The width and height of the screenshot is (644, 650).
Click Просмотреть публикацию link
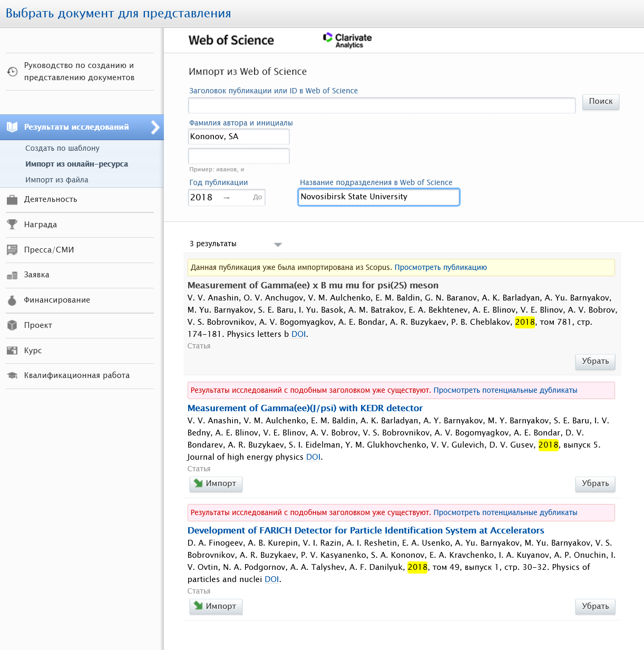pyautogui.click(x=441, y=267)
